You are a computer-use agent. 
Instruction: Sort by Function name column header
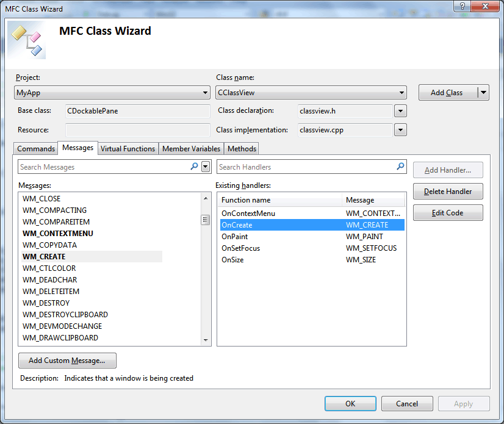click(x=280, y=200)
